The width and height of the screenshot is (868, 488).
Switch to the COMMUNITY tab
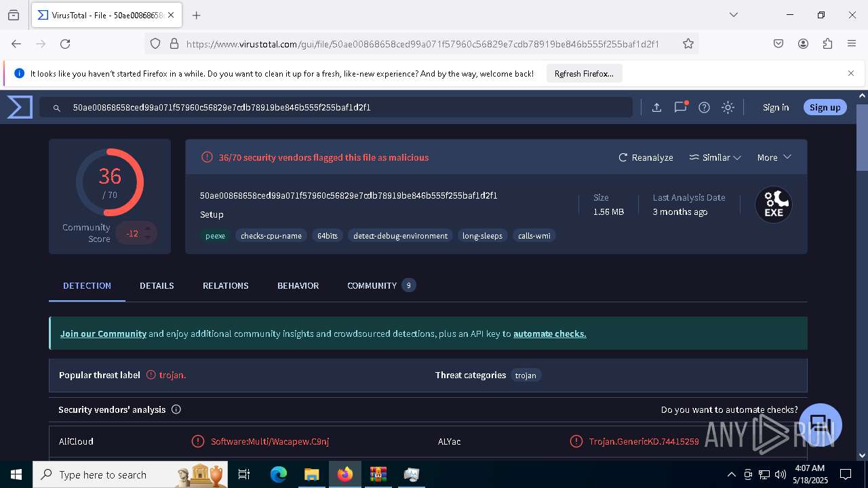pyautogui.click(x=381, y=285)
